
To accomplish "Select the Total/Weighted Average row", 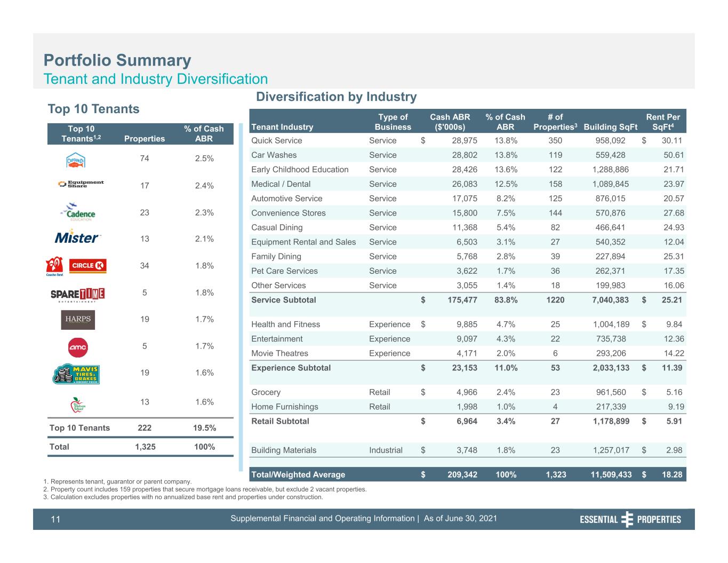I will [x=468, y=474].
